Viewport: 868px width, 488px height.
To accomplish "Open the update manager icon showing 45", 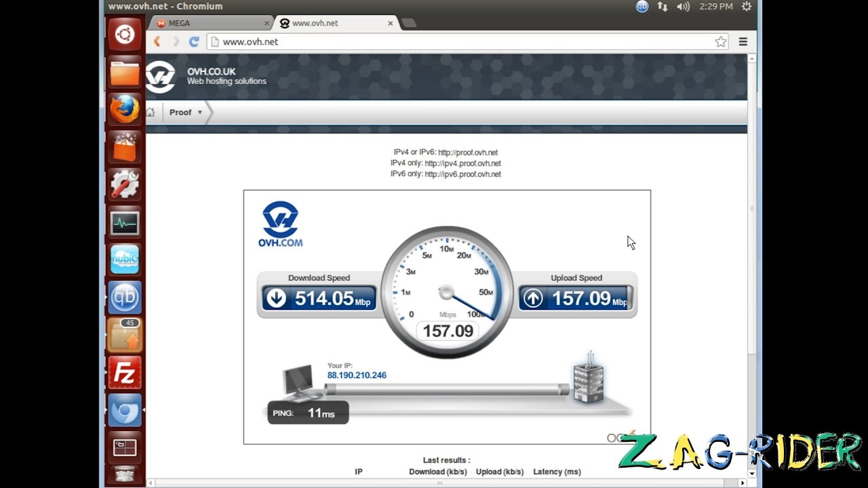I will point(125,335).
